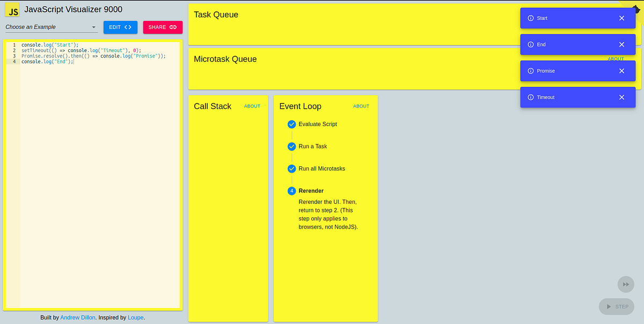The height and width of the screenshot is (324, 644).
Task: Visit the Andrew Dillon link
Action: tap(78, 318)
